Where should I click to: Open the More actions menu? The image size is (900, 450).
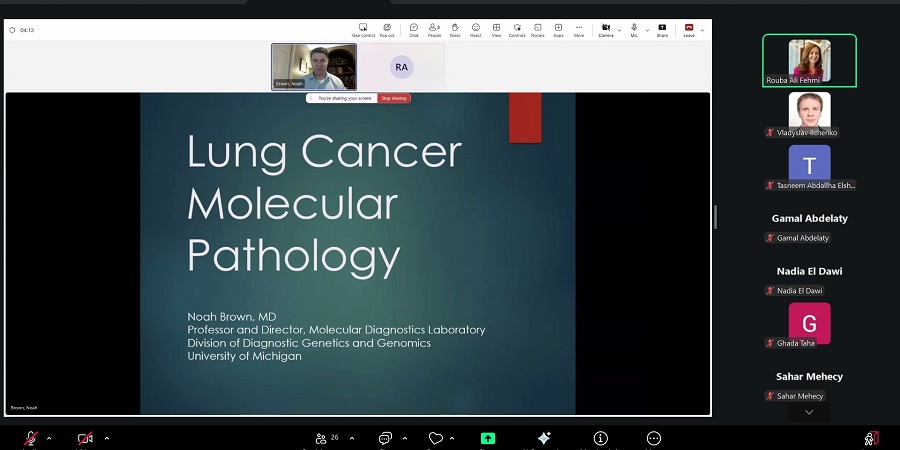[x=579, y=30]
